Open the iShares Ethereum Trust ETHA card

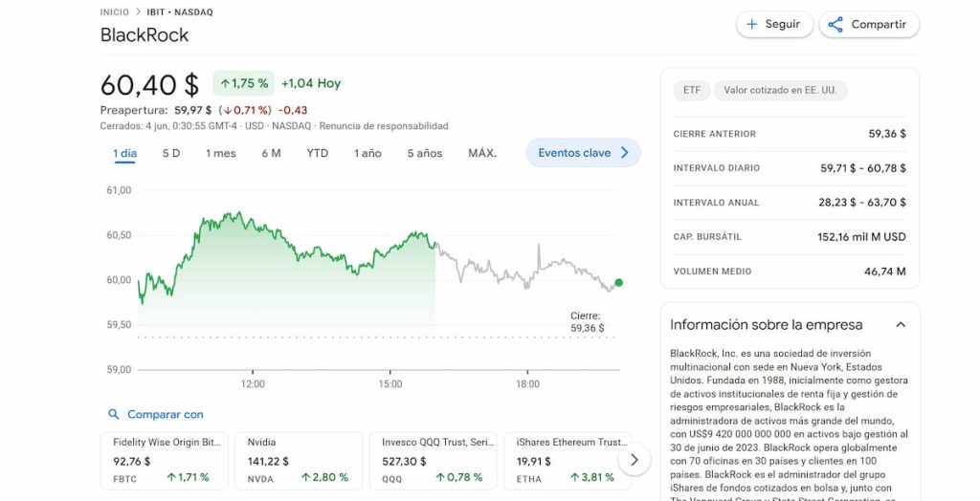(x=568, y=461)
